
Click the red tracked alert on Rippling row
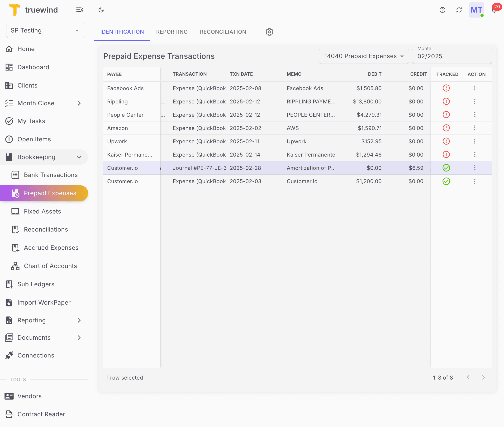[x=446, y=102]
